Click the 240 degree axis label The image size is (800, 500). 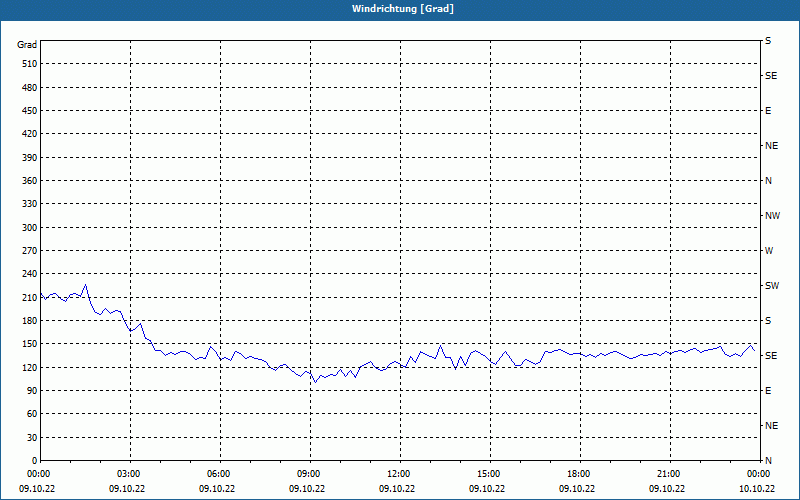pos(30,274)
